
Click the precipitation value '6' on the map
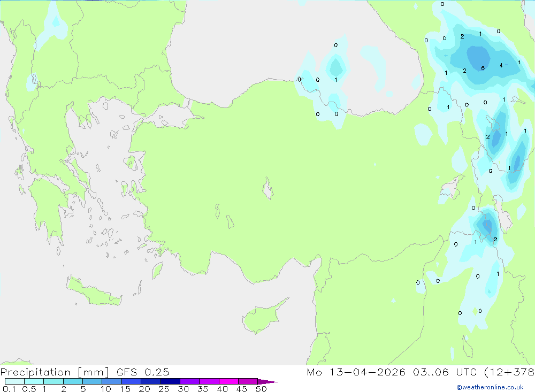(483, 68)
